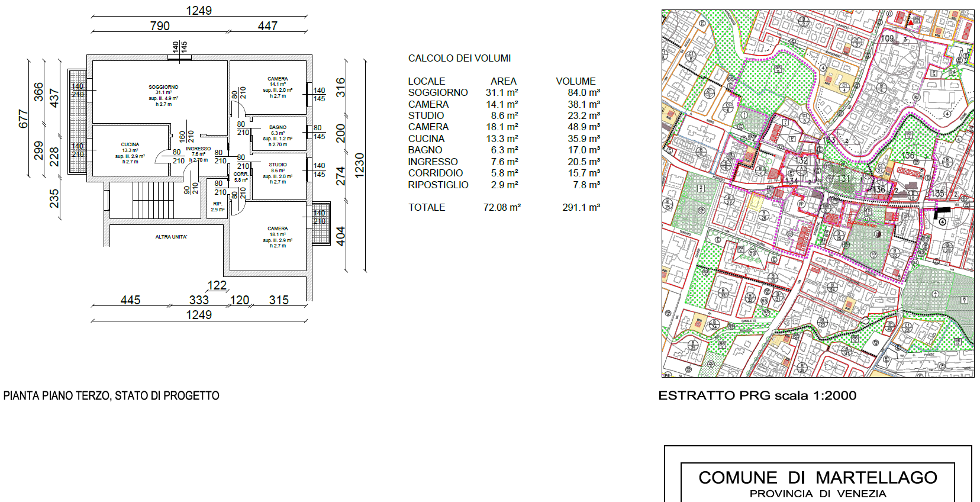Click 'SOGGIORNO' in the volume table
Screen dimensions: 980x502
(438, 92)
